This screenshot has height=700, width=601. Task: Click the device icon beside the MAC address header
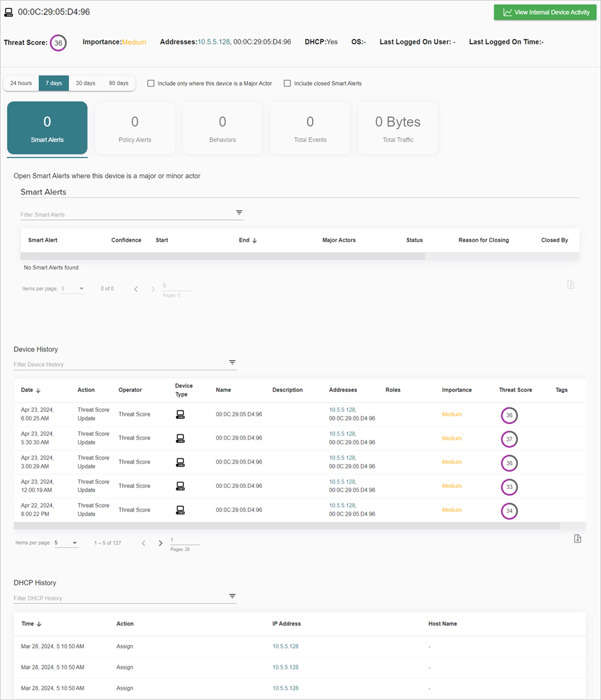coord(9,11)
